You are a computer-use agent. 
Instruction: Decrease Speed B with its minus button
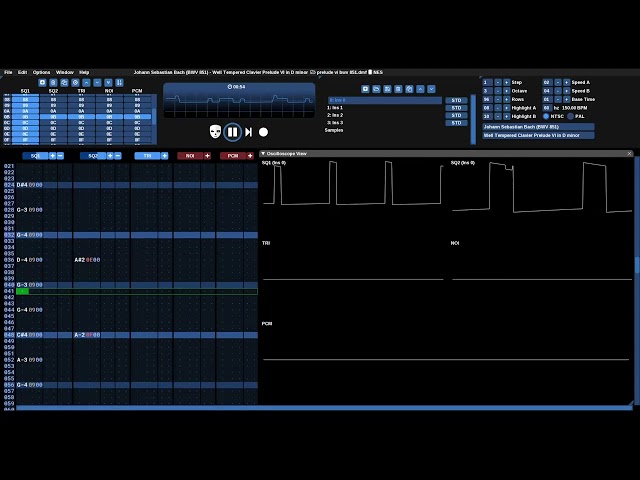point(558,91)
